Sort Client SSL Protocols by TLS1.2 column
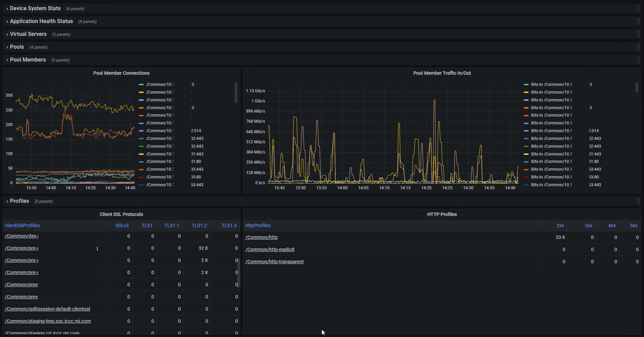The image size is (644, 337). (x=199, y=225)
